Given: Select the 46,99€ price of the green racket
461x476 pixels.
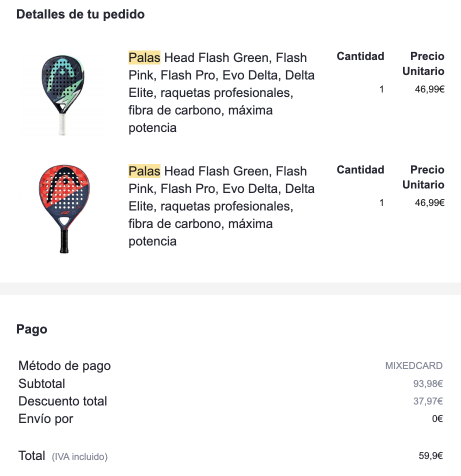Looking at the screenshot, I should pos(429,89).
